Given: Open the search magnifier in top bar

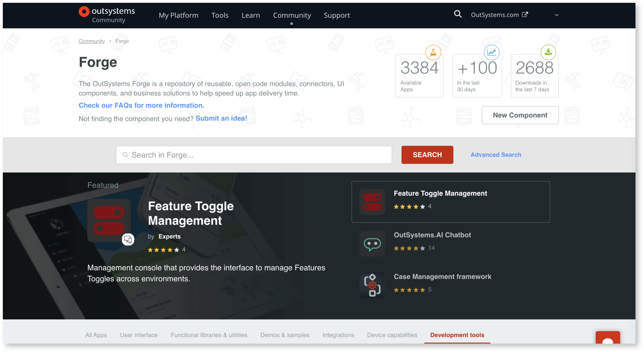Looking at the screenshot, I should pyautogui.click(x=458, y=14).
